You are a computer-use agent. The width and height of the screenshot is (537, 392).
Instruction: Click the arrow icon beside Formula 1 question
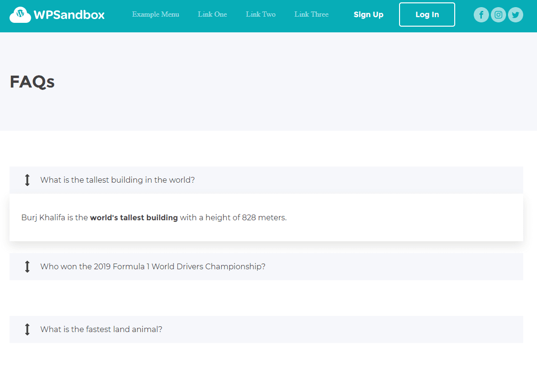[x=28, y=266]
